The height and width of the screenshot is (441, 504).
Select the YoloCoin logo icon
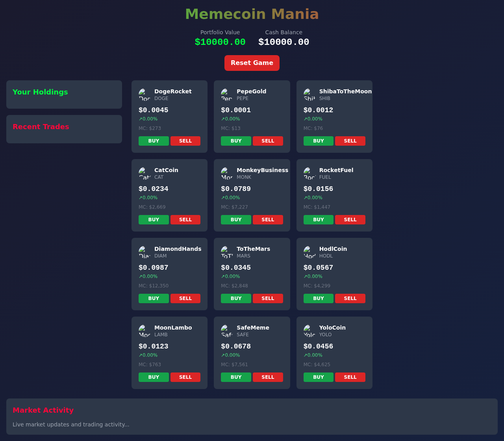tap(309, 331)
